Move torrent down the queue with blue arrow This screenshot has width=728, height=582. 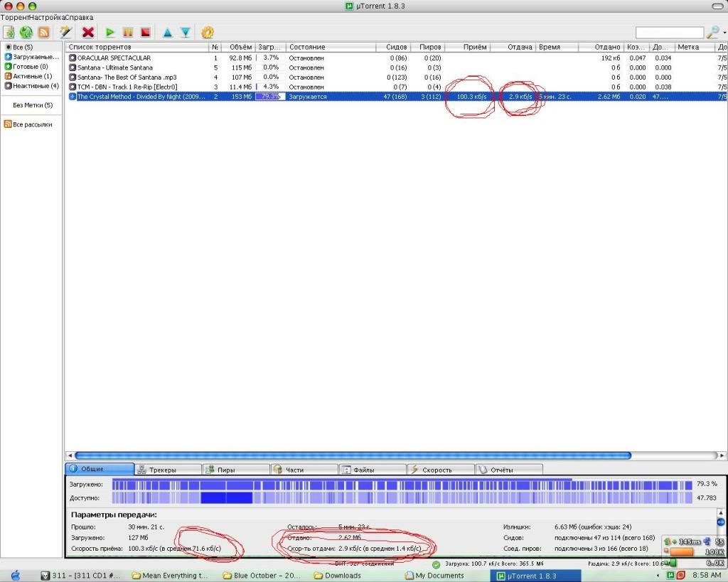pyautogui.click(x=186, y=32)
